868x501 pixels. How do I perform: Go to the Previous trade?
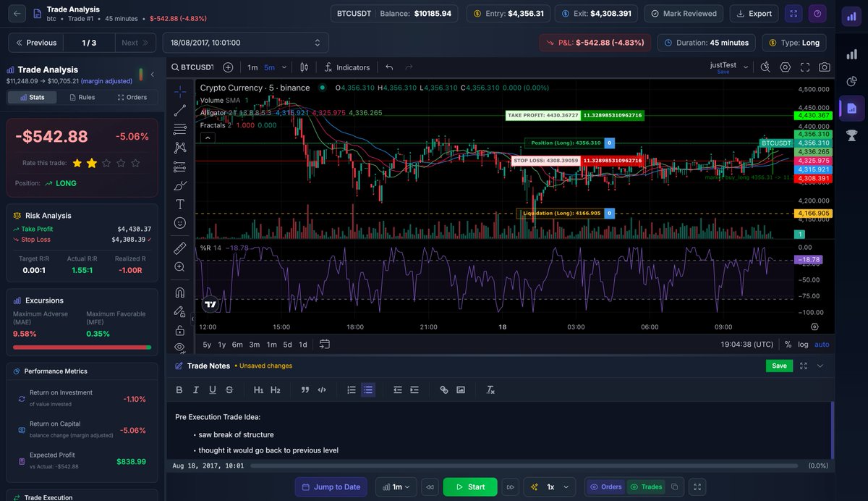(x=36, y=43)
